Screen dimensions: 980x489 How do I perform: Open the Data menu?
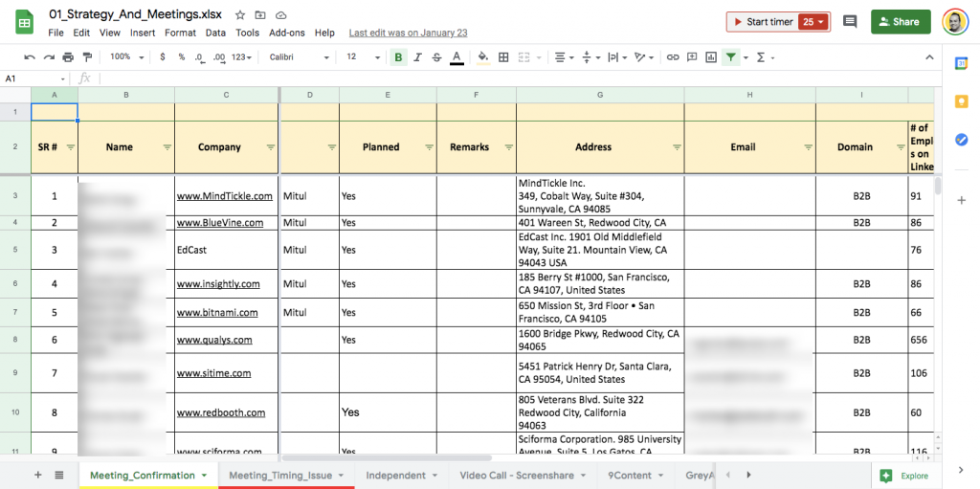pos(215,33)
